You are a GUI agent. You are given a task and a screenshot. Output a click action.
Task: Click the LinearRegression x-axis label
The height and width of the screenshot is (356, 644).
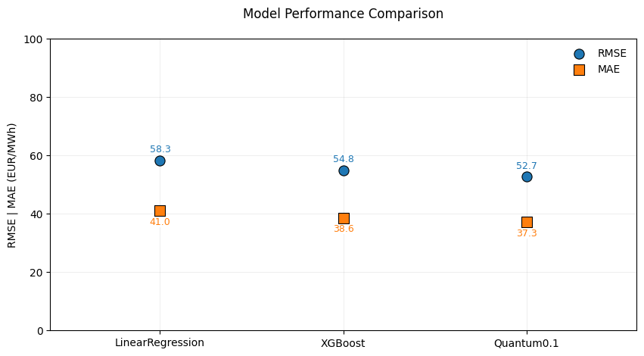point(160,343)
